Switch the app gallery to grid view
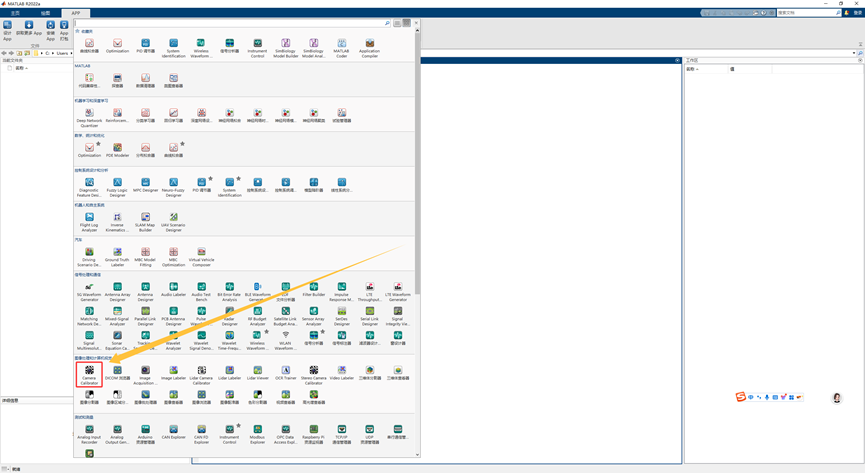The height and width of the screenshot is (473, 865). point(407,23)
